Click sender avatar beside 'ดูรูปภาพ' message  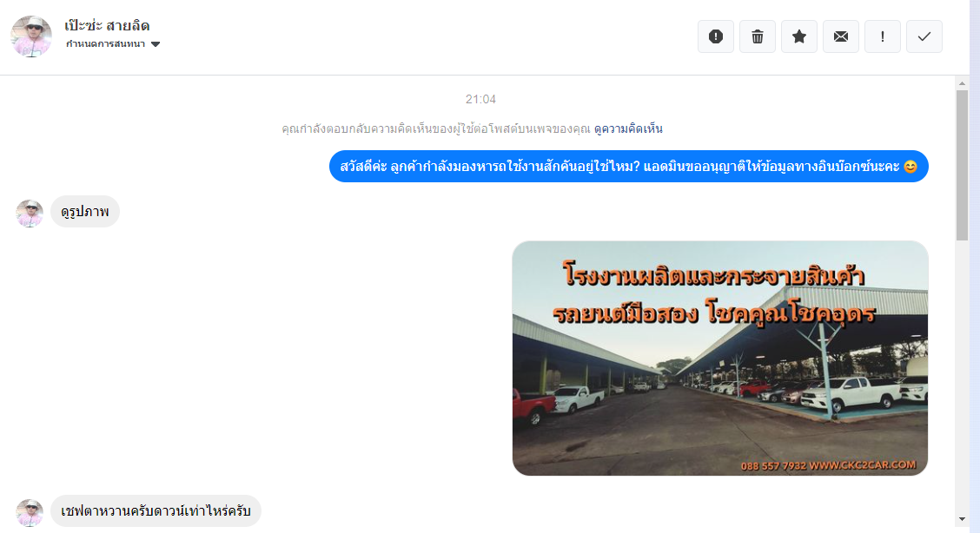30,214
